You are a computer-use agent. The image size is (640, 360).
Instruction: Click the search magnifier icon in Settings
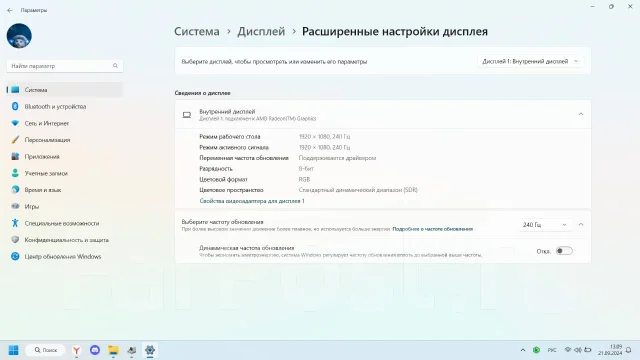click(116, 66)
